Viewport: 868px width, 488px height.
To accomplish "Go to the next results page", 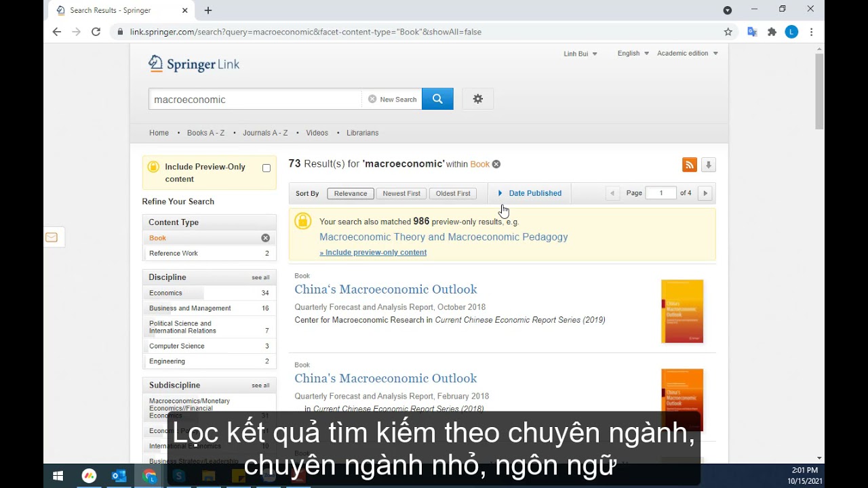I will (x=705, y=193).
